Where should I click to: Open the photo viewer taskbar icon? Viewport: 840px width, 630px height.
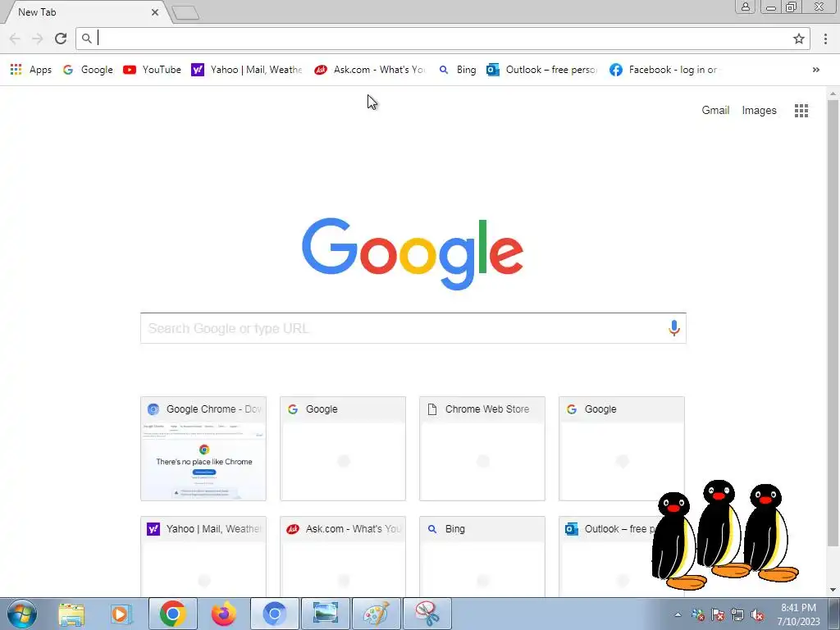[x=325, y=614]
